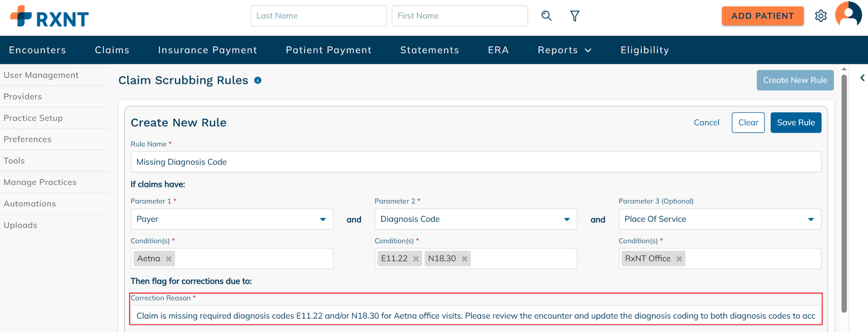Open Automations in the sidebar
Viewport: 868px width, 332px height.
click(30, 204)
